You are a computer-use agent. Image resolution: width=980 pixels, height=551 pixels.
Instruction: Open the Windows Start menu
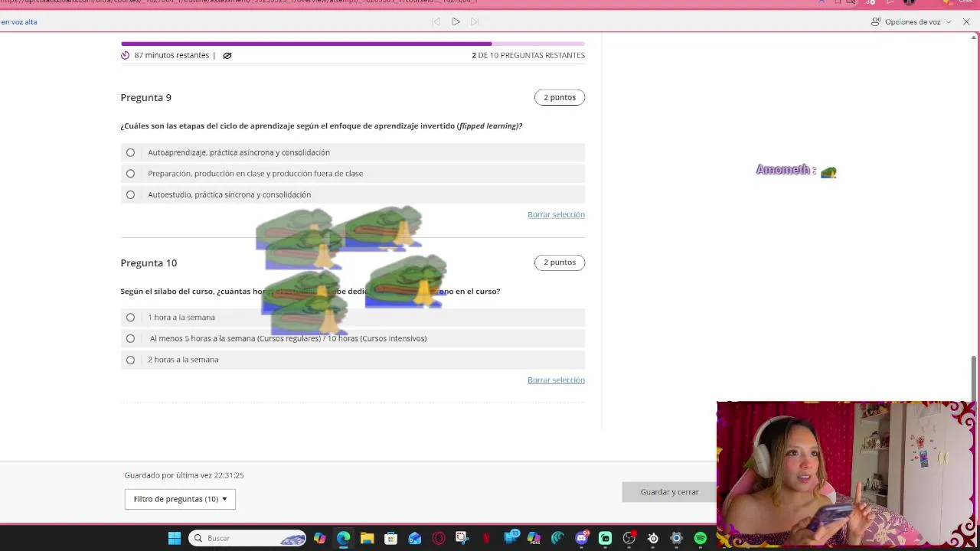point(175,538)
